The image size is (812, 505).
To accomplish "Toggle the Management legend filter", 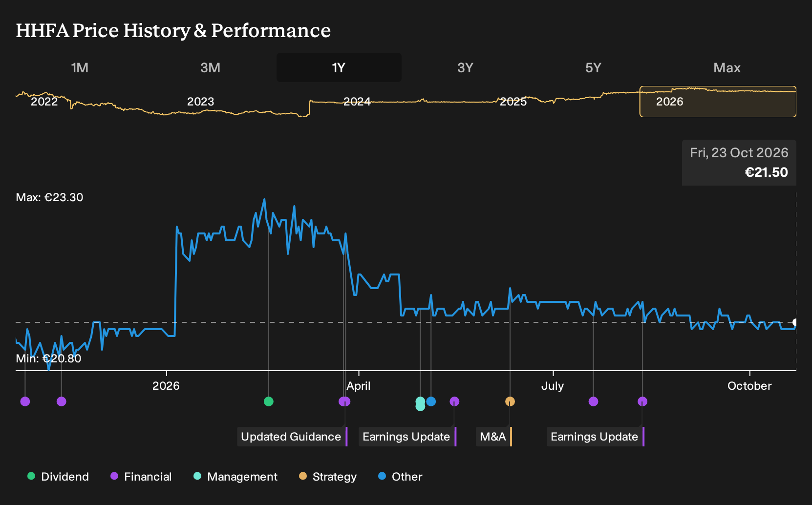I will tap(235, 477).
